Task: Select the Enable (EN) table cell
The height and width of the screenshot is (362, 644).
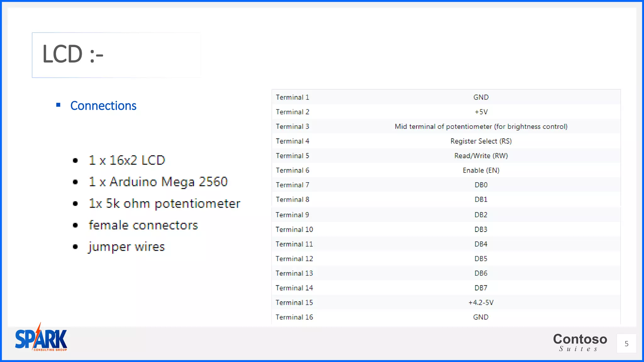Action: [481, 170]
